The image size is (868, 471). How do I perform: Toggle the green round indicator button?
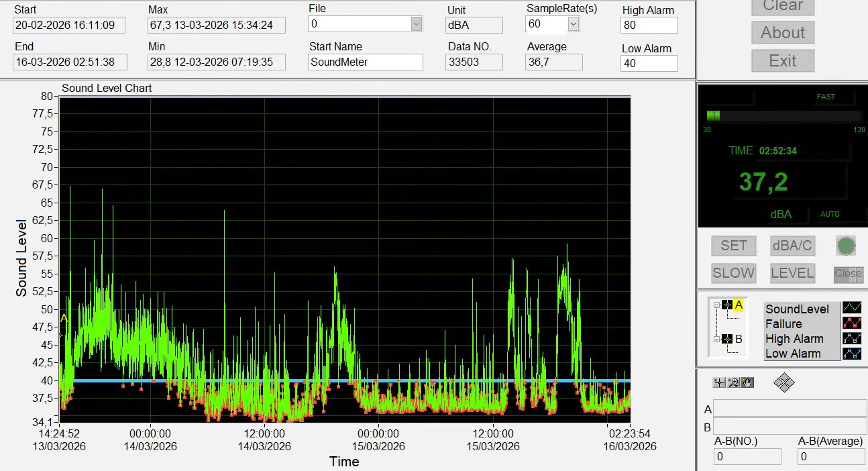[846, 246]
